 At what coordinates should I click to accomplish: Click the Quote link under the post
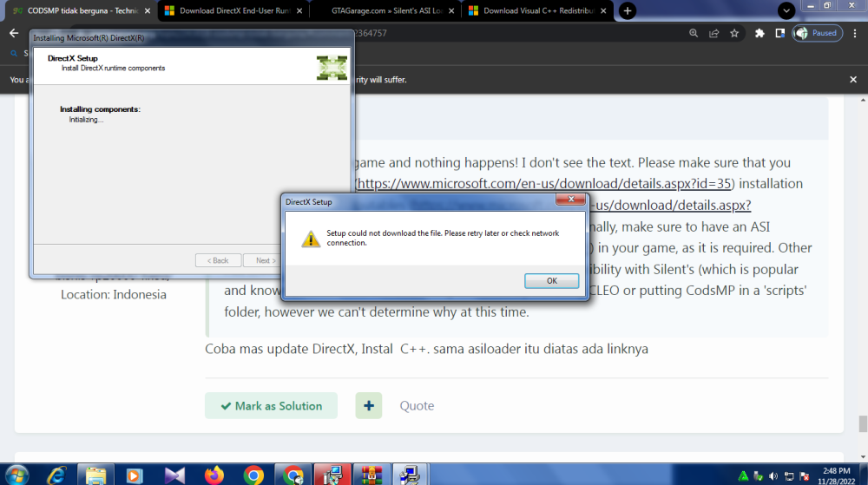coord(417,405)
